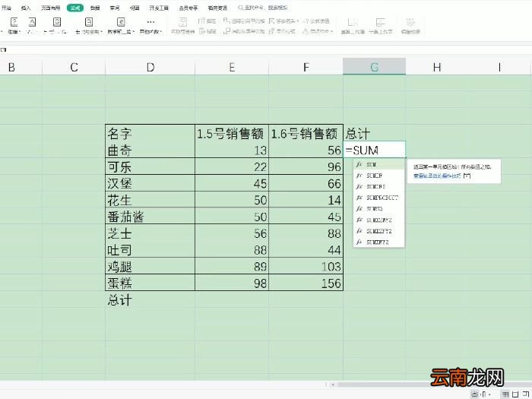Choose SUMX2MY2 from the autocomplete list
The height and width of the screenshot is (399, 532).
click(378, 220)
